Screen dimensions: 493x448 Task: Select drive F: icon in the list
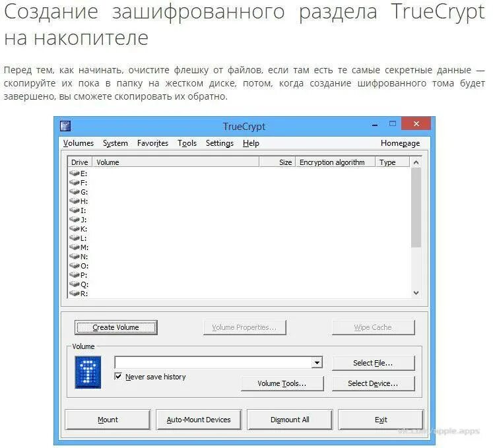(x=75, y=182)
